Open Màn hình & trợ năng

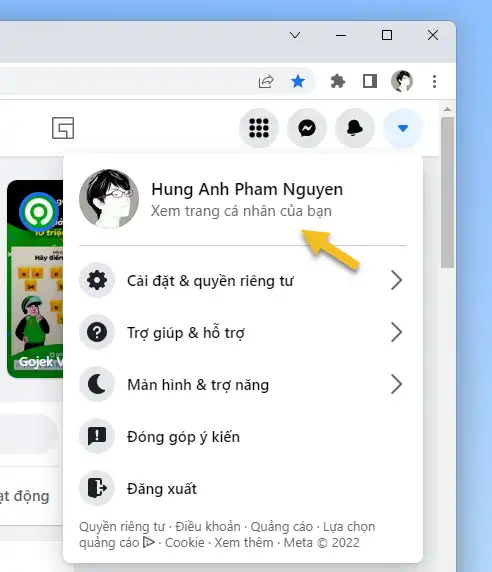click(243, 384)
